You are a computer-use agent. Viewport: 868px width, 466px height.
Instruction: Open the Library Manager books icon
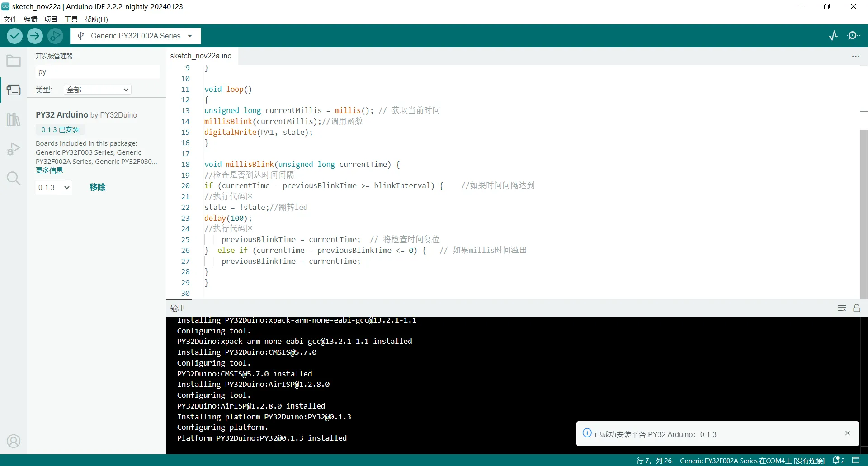[14, 119]
